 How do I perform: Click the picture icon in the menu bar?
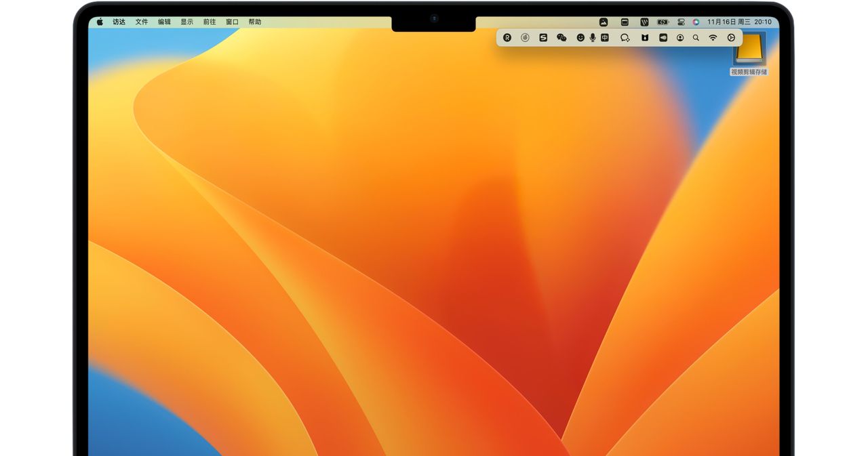(604, 22)
